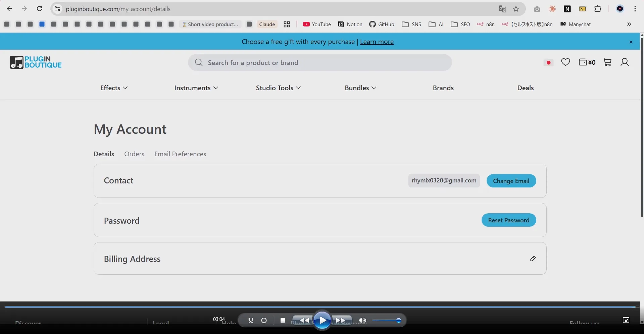Toggle shuffle in media player
Image resolution: width=644 pixels, height=334 pixels.
coord(251,321)
